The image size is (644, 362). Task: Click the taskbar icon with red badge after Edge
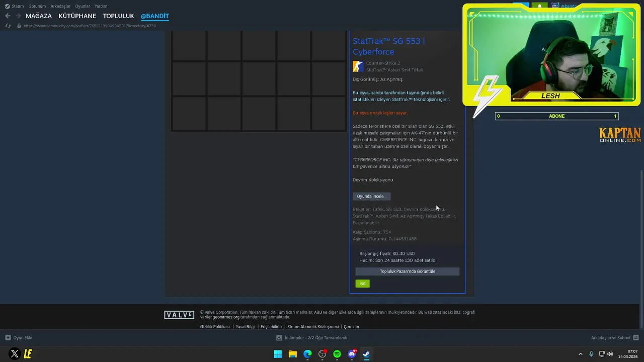323,354
